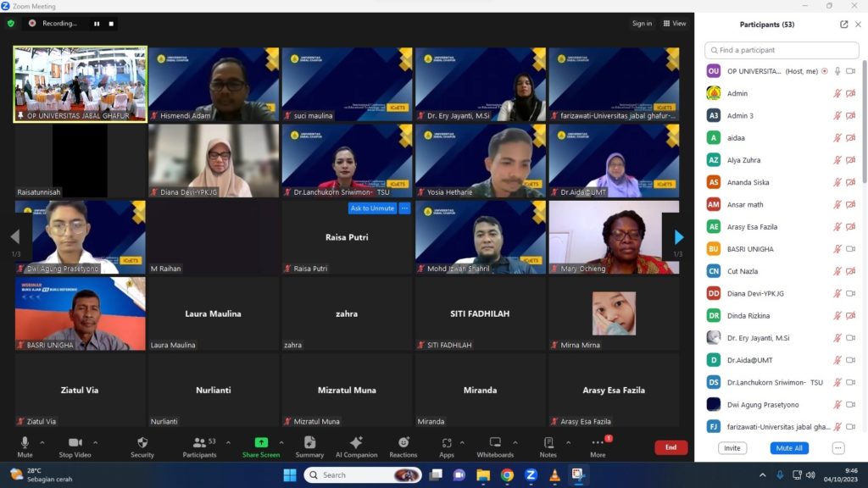
Task: Toggle muted mic icon for aidaa
Action: [x=837, y=138]
